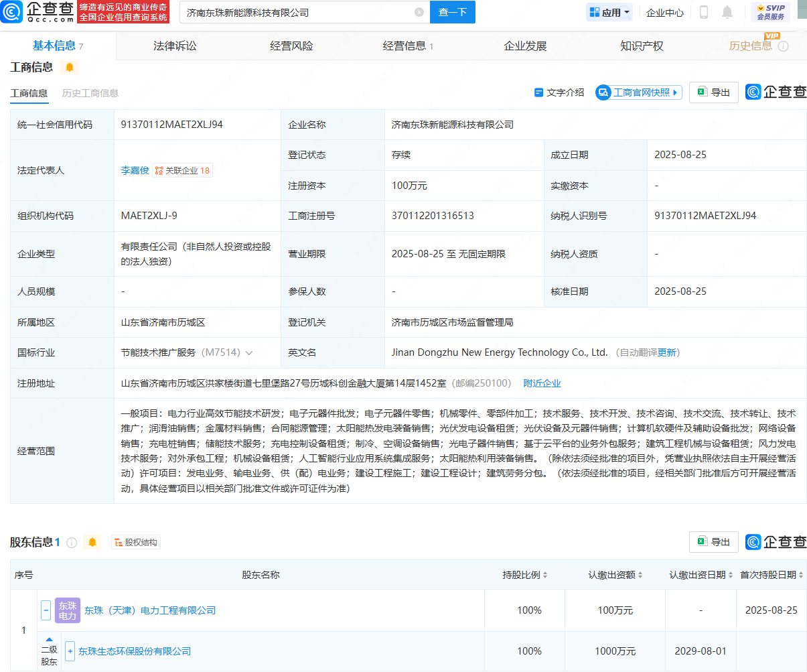Open SVIP 会员服务

tap(770, 12)
